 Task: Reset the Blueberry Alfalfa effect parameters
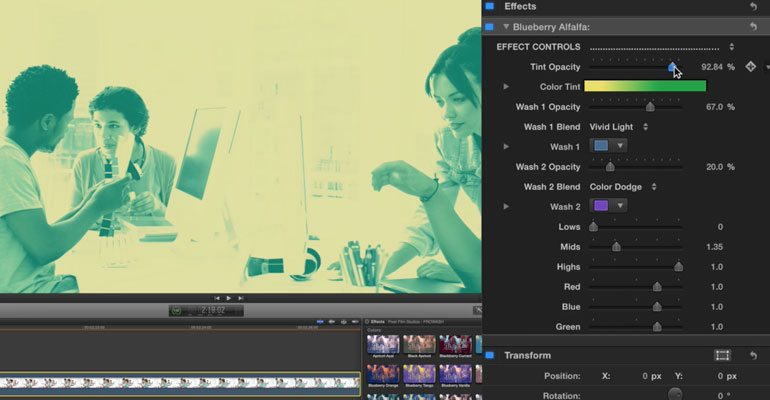click(753, 27)
